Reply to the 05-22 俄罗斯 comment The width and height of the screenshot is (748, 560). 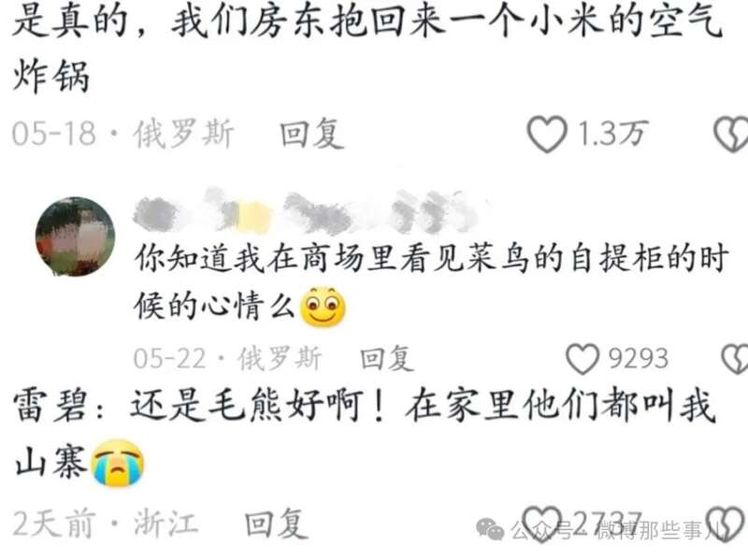(x=387, y=359)
